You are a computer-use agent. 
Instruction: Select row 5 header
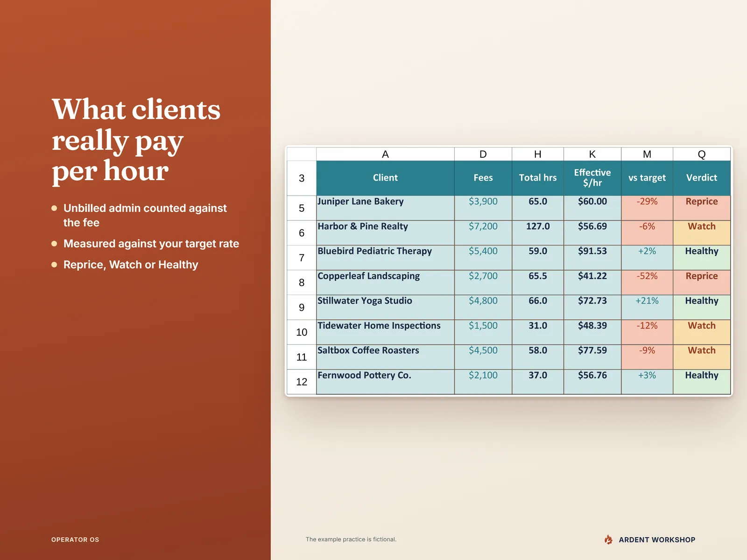pyautogui.click(x=302, y=208)
